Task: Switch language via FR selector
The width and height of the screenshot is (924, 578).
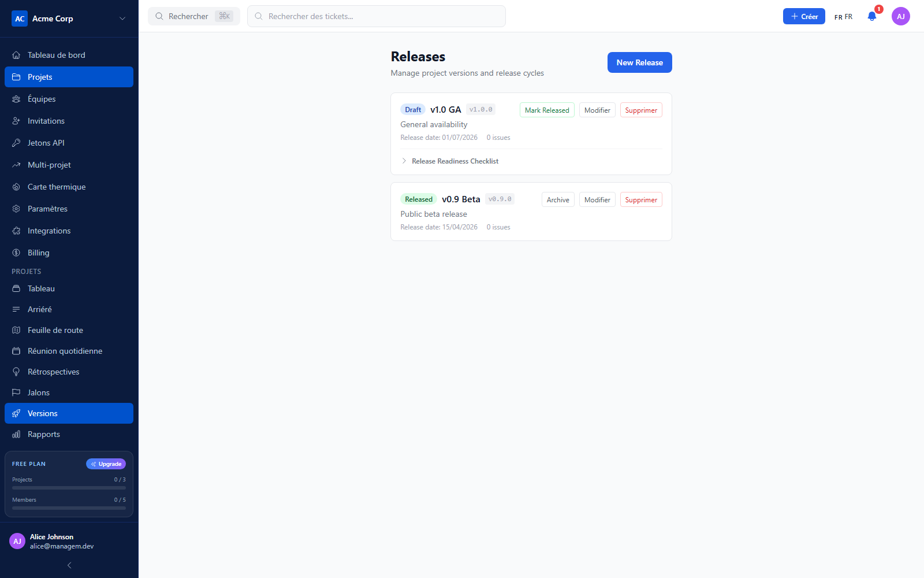Action: pyautogui.click(x=843, y=17)
